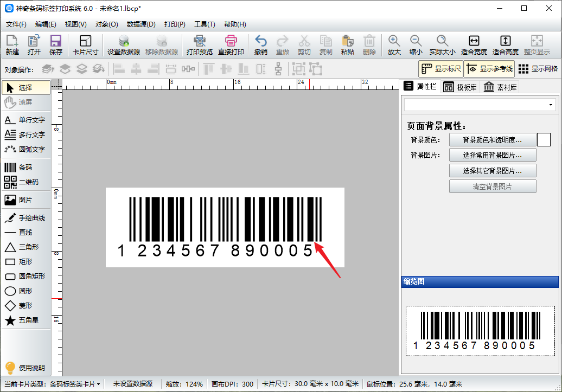Image resolution: width=562 pixels, height=392 pixels.
Task: Click the 设置数据源 data source icon
Action: tap(124, 45)
